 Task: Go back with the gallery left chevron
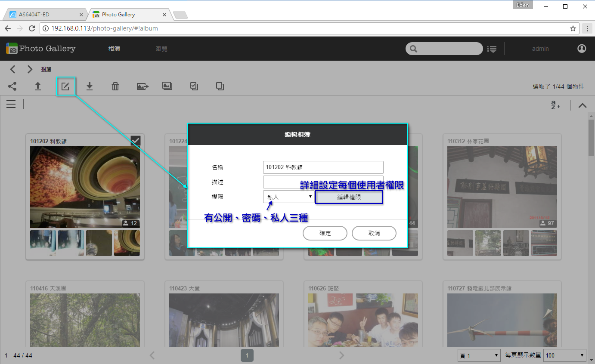pyautogui.click(x=13, y=69)
